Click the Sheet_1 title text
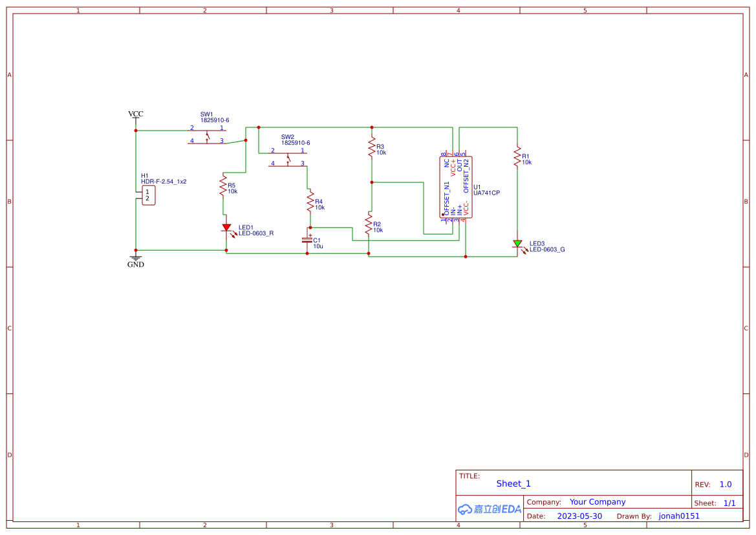This screenshot has height=535, width=756. 513,483
